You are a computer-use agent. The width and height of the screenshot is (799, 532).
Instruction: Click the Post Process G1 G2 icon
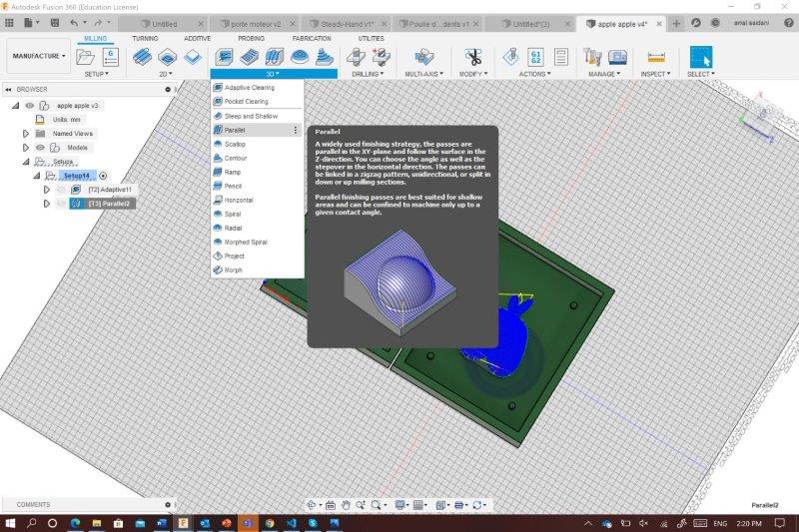pyautogui.click(x=536, y=57)
